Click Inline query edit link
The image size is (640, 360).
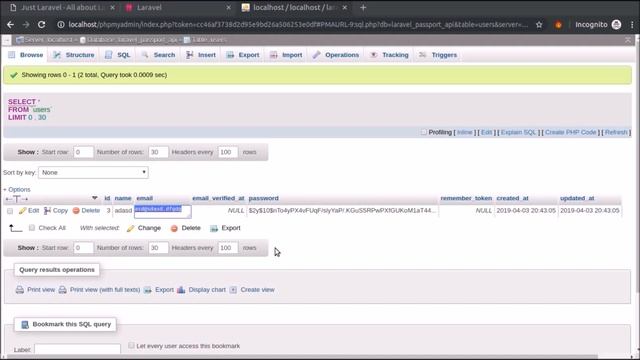click(464, 132)
